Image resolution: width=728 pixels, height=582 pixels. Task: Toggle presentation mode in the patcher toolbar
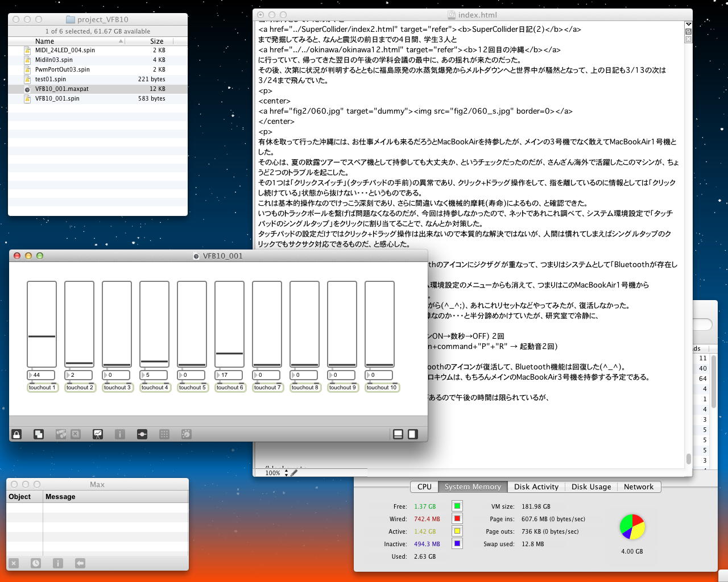[x=98, y=434]
